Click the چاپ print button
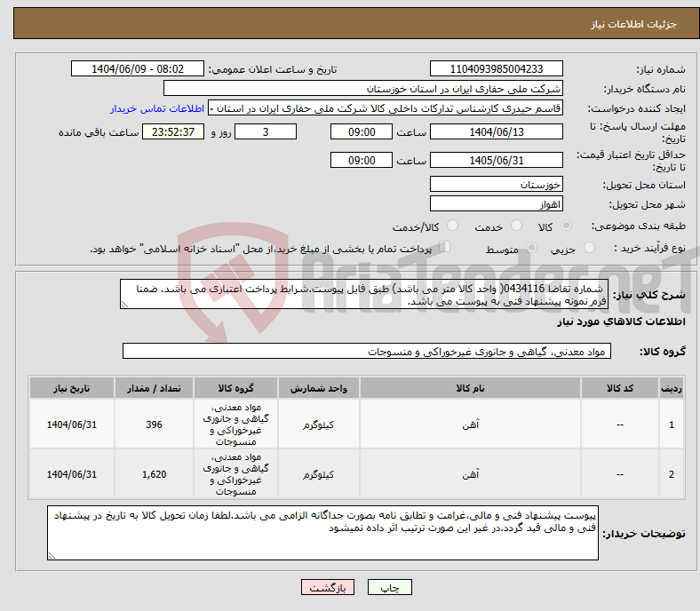700x611 pixels. point(390,587)
